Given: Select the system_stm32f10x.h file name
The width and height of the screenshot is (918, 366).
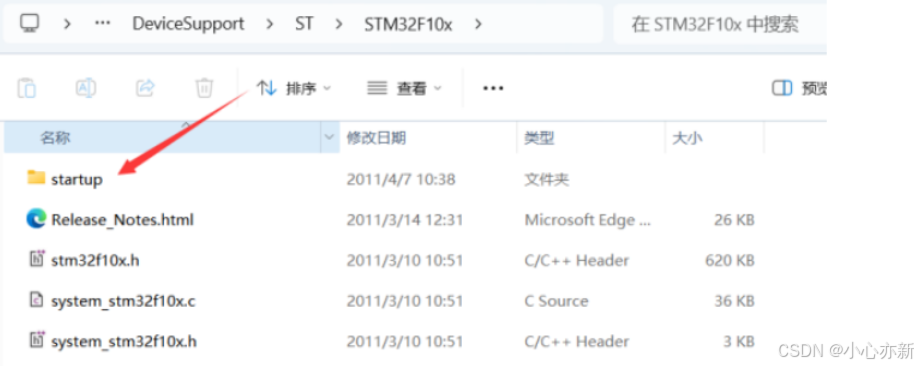Looking at the screenshot, I should 124,341.
